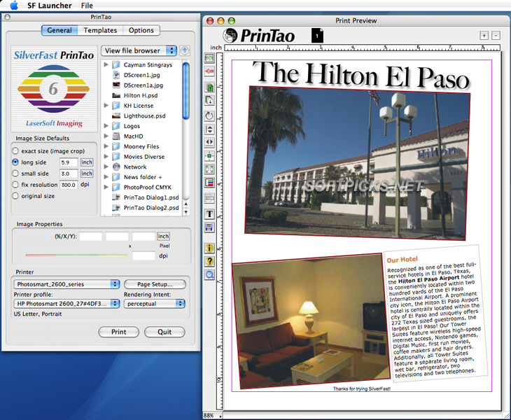Toggle inch unit for small side
The height and width of the screenshot is (420, 511).
click(87, 174)
